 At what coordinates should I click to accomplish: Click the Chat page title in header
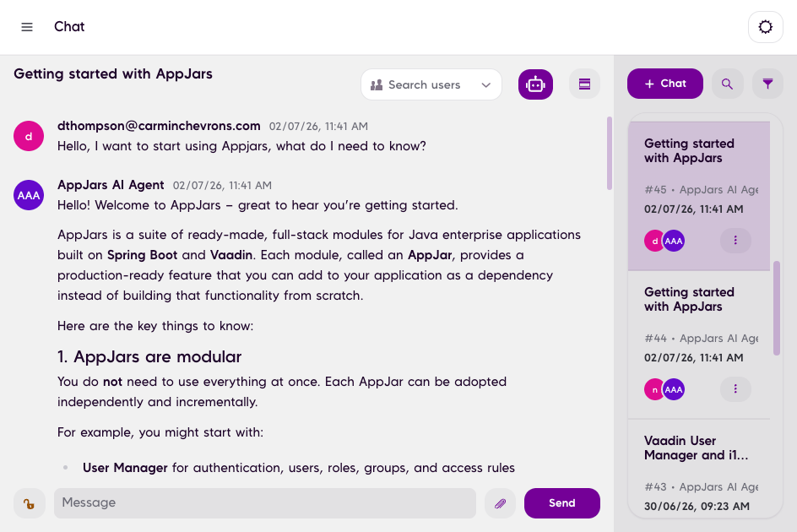pos(69,26)
